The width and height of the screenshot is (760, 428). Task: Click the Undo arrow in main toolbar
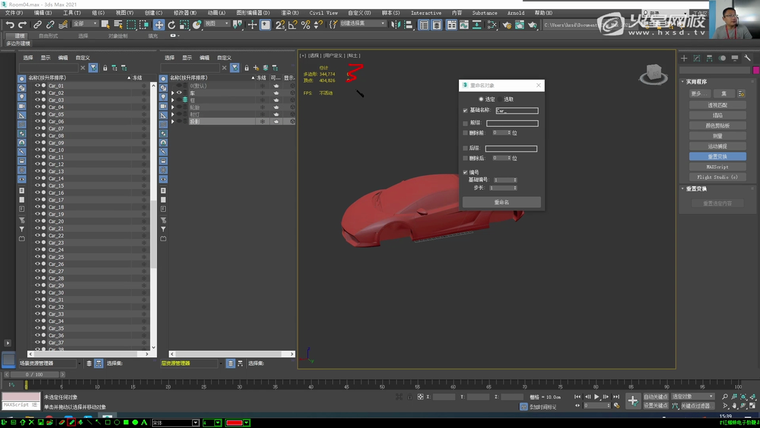pos(9,24)
